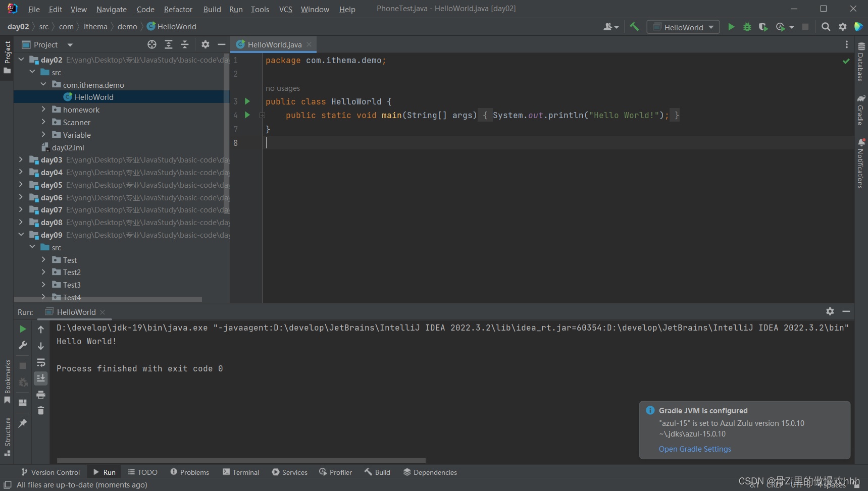Start debugging with the bug icon
Image resolution: width=868 pixels, height=491 pixels.
747,27
